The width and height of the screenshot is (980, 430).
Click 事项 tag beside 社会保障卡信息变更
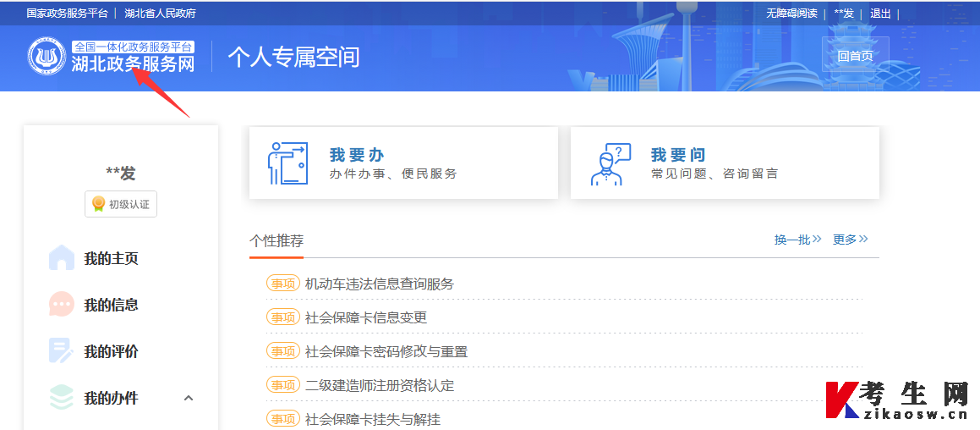tap(283, 317)
